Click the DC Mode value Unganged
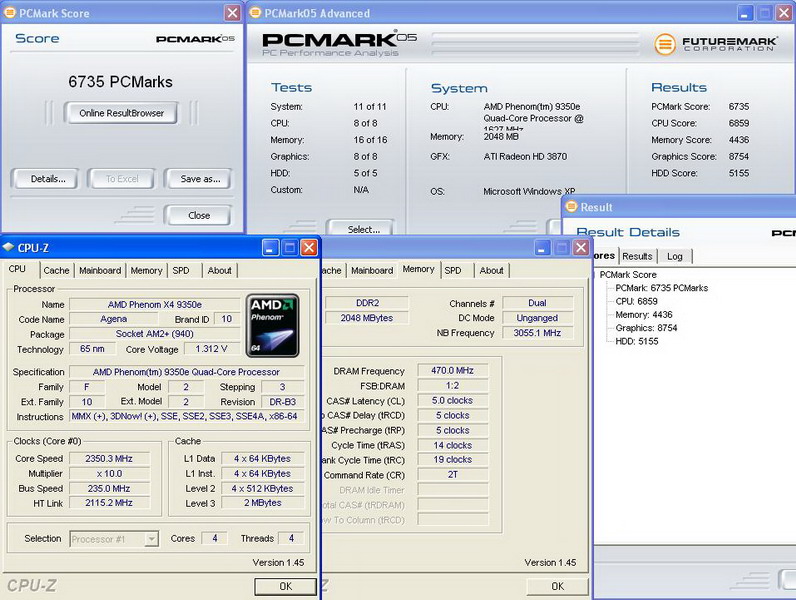The height and width of the screenshot is (600, 796). pyautogui.click(x=537, y=318)
